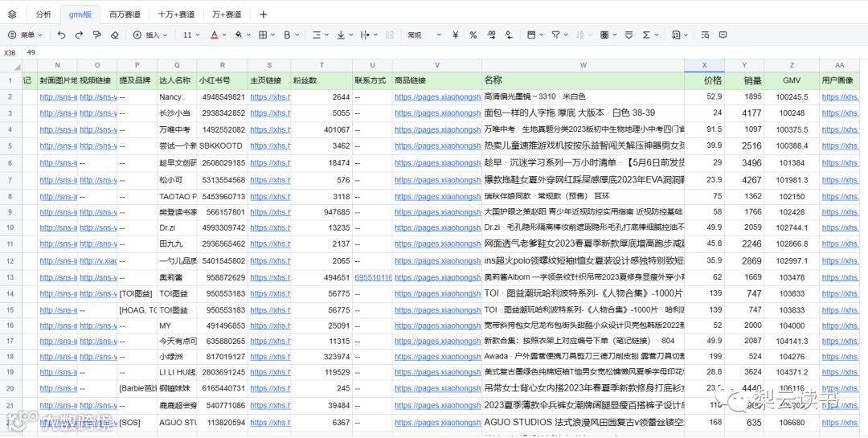
Task: Expand the borders dropdown arrow
Action: pos(273,35)
